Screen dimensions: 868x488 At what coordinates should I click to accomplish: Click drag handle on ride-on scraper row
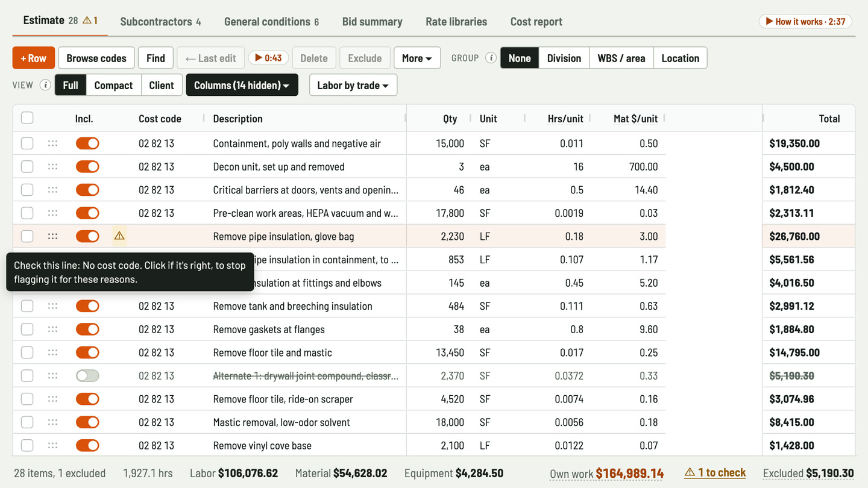pyautogui.click(x=52, y=399)
